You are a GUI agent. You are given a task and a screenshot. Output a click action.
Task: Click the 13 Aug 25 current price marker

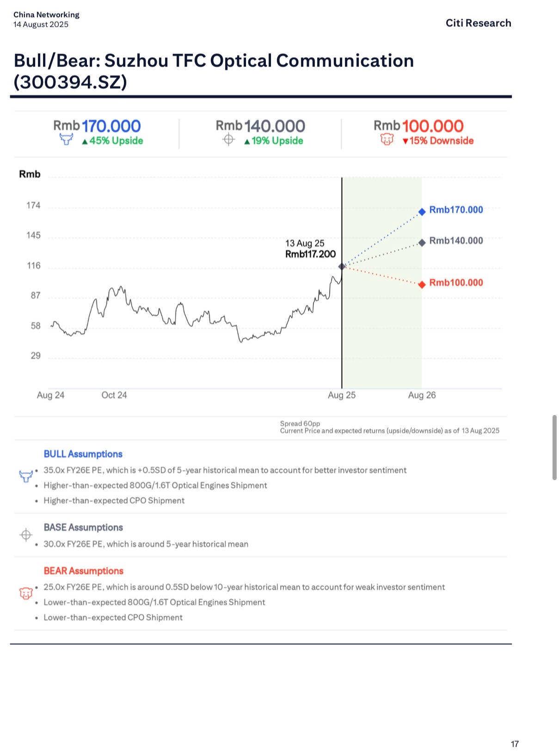click(x=342, y=266)
